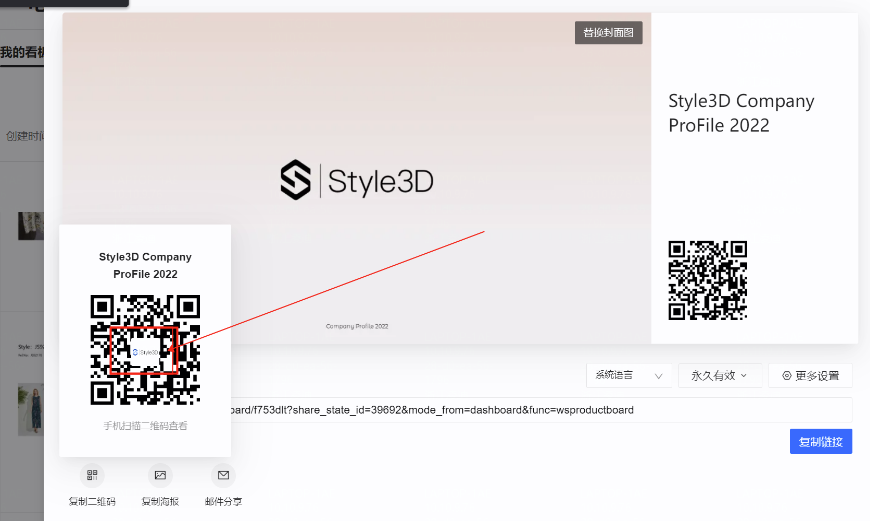Open the permanently valid dropdown

tap(719, 376)
